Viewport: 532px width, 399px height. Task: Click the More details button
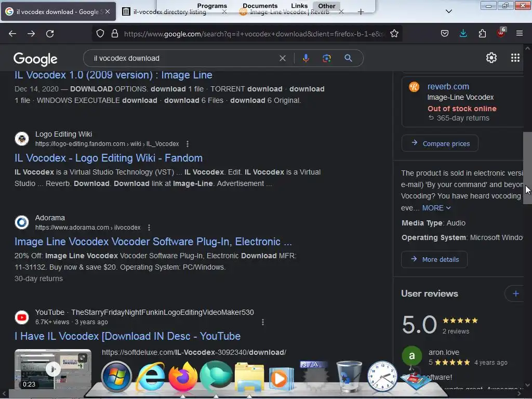(x=434, y=260)
